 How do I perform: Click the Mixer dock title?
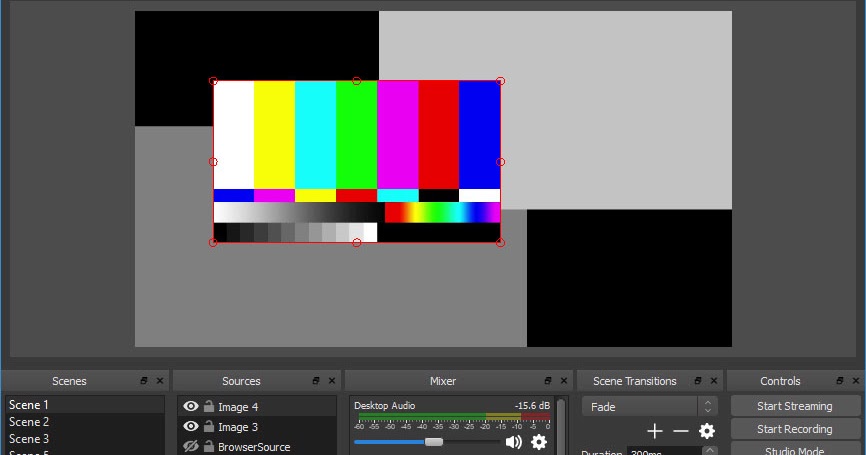443,381
